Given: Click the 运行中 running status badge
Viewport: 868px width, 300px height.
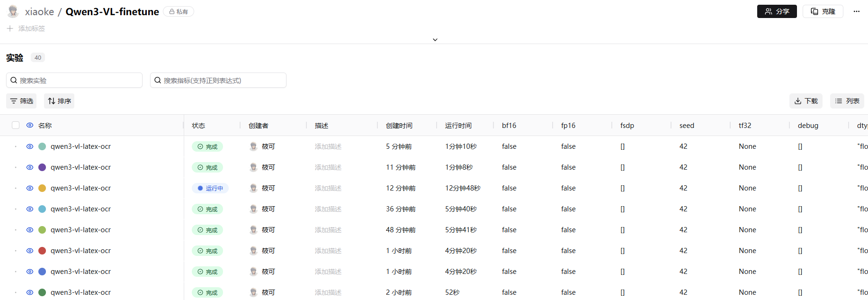Looking at the screenshot, I should 210,188.
